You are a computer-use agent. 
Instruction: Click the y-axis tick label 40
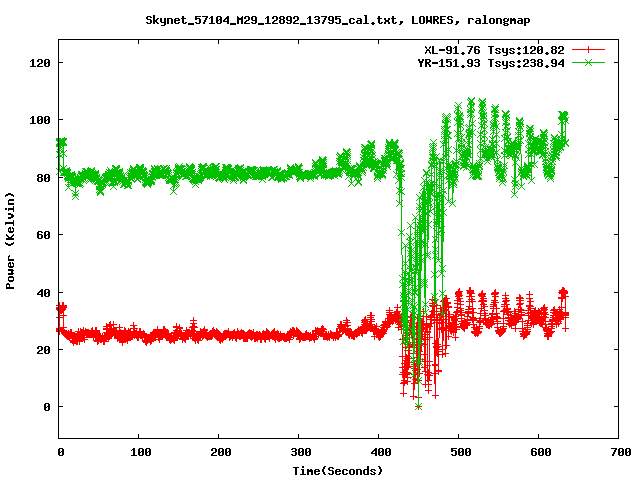coord(43,293)
